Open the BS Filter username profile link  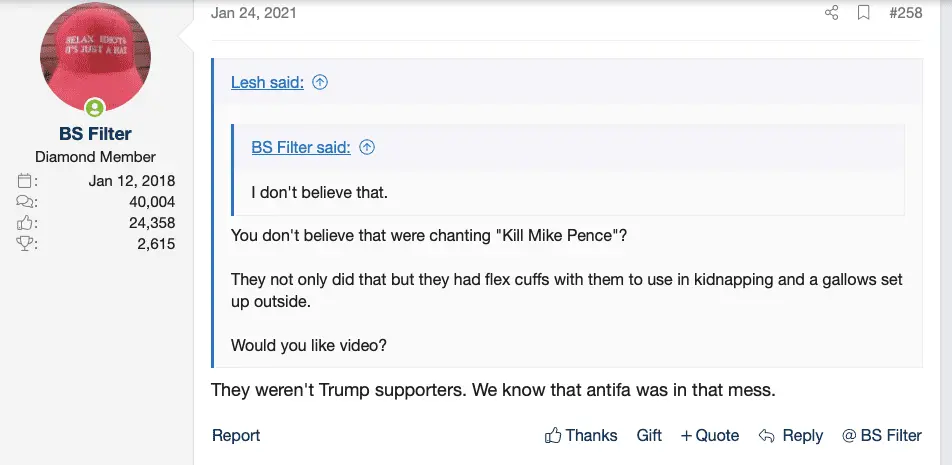point(95,134)
